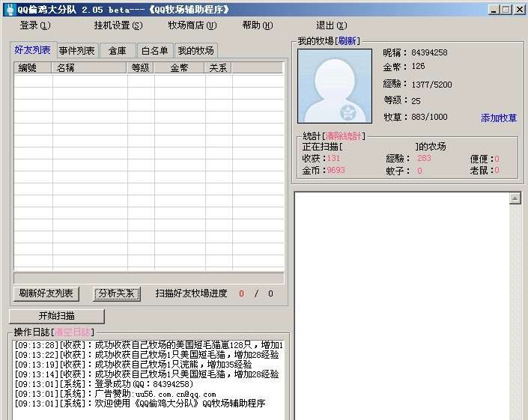Click the 清除统计 link
Screen dimensions: 528x420
click(x=343, y=136)
